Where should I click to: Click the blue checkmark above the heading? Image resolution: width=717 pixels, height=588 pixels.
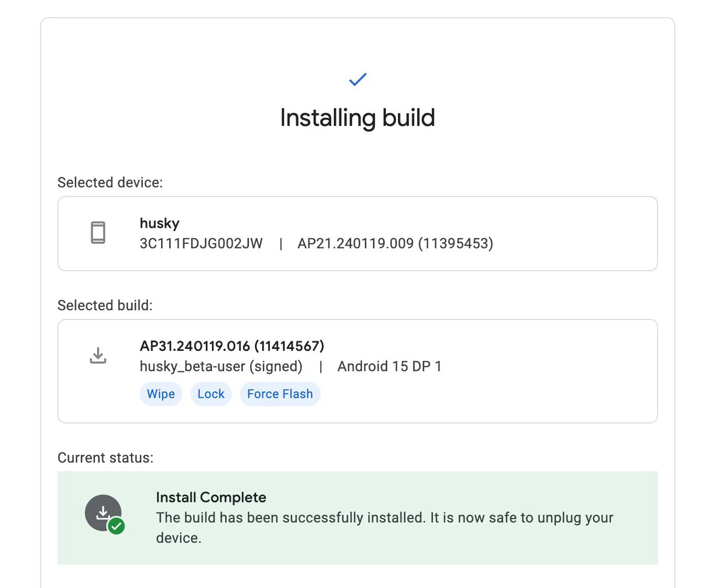click(x=357, y=79)
